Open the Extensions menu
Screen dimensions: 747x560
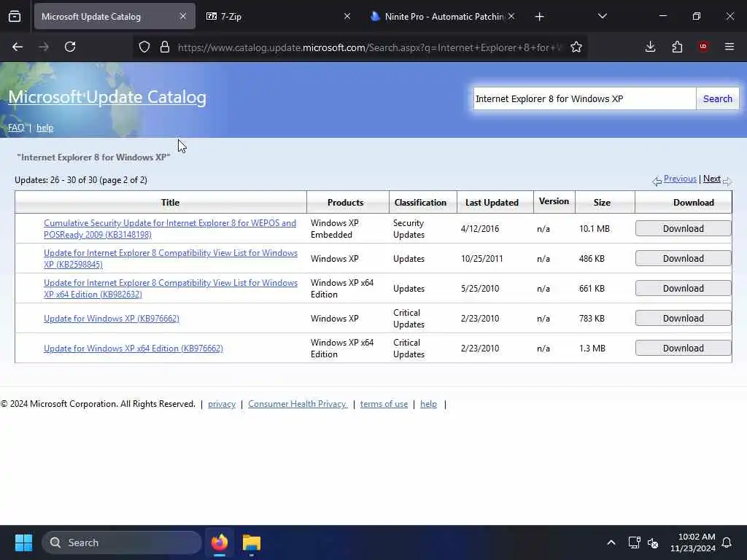pyautogui.click(x=677, y=47)
